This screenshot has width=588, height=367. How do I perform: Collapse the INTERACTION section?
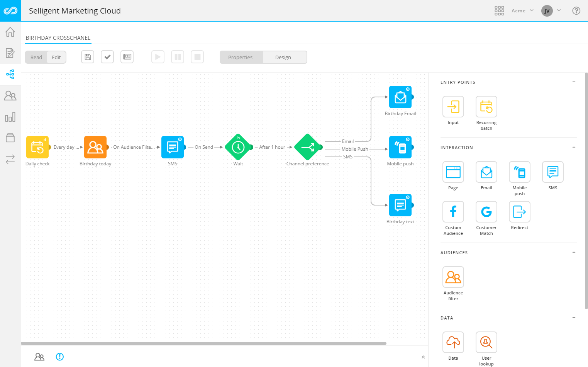coord(574,147)
